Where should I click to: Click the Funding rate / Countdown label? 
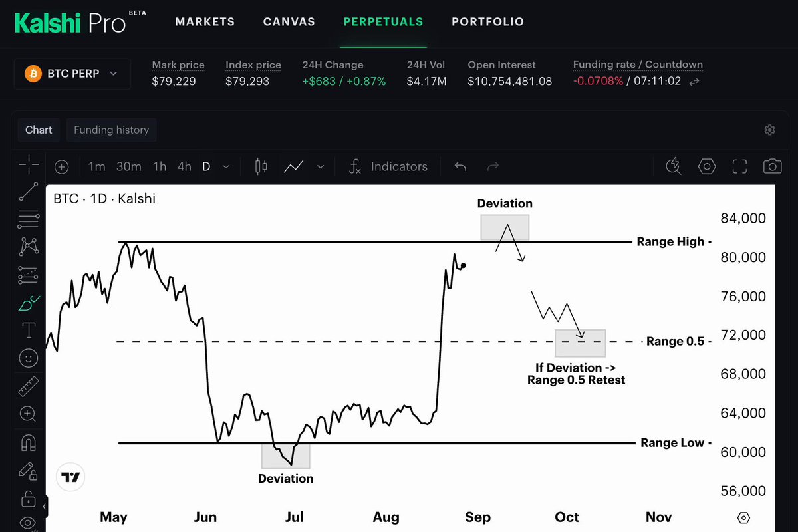638,65
